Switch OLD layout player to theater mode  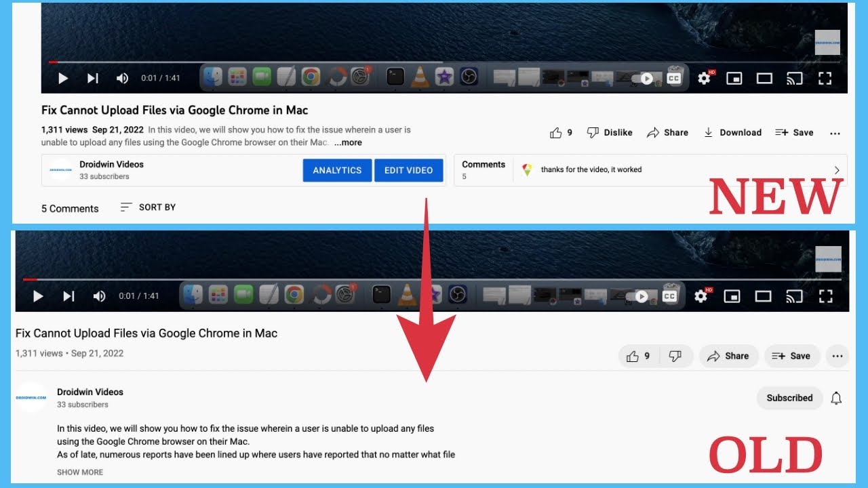(x=764, y=296)
